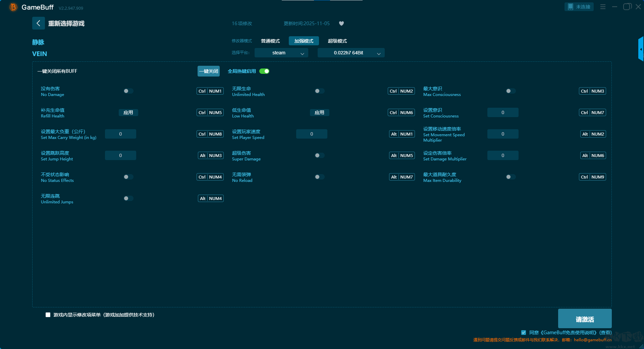The width and height of the screenshot is (644, 349).
Task: Open the 0.022h7 64Bit version dropdown
Action: tap(351, 53)
